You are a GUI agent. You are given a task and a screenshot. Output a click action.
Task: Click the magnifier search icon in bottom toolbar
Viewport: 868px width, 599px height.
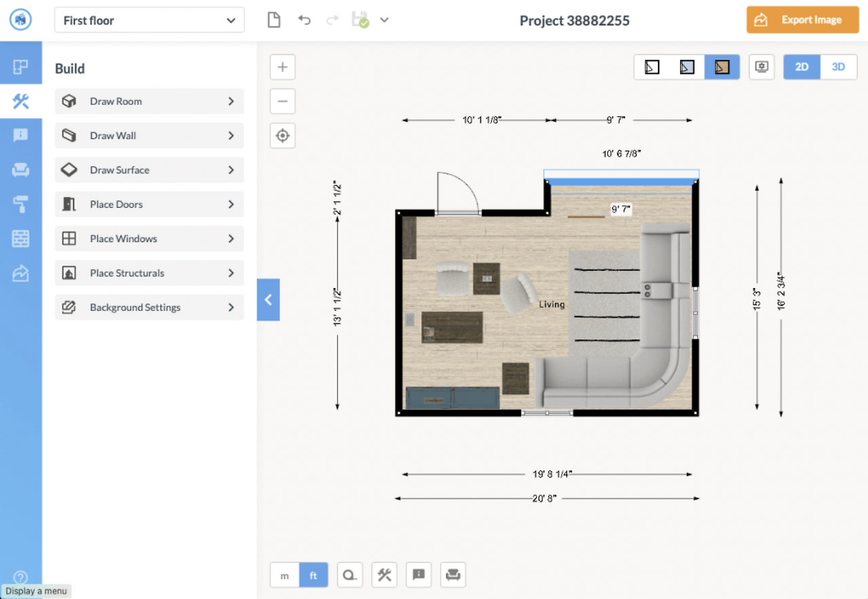point(350,575)
